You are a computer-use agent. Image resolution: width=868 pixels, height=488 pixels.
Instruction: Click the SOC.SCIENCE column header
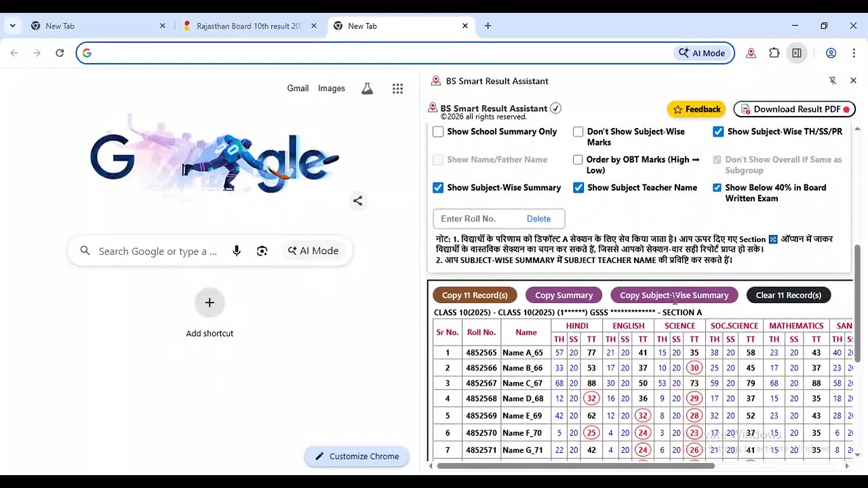(734, 326)
